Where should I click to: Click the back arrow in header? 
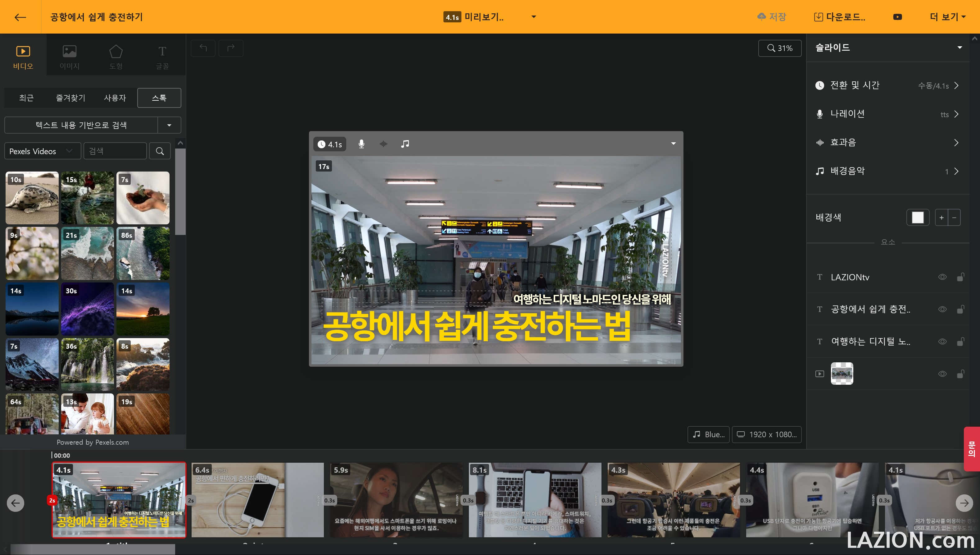click(x=20, y=17)
